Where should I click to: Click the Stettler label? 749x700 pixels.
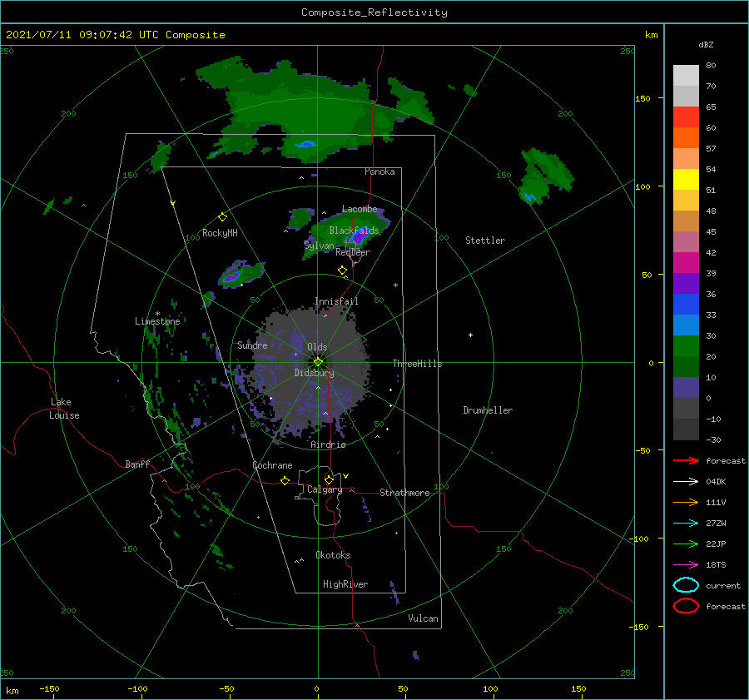point(485,241)
